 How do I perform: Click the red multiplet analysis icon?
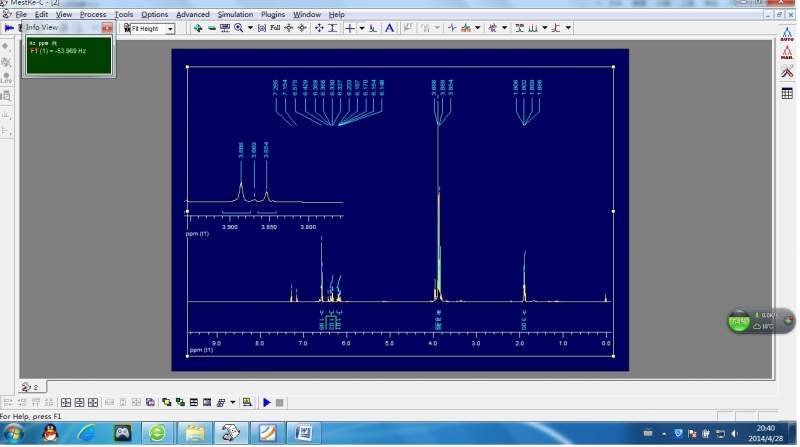coord(492,28)
